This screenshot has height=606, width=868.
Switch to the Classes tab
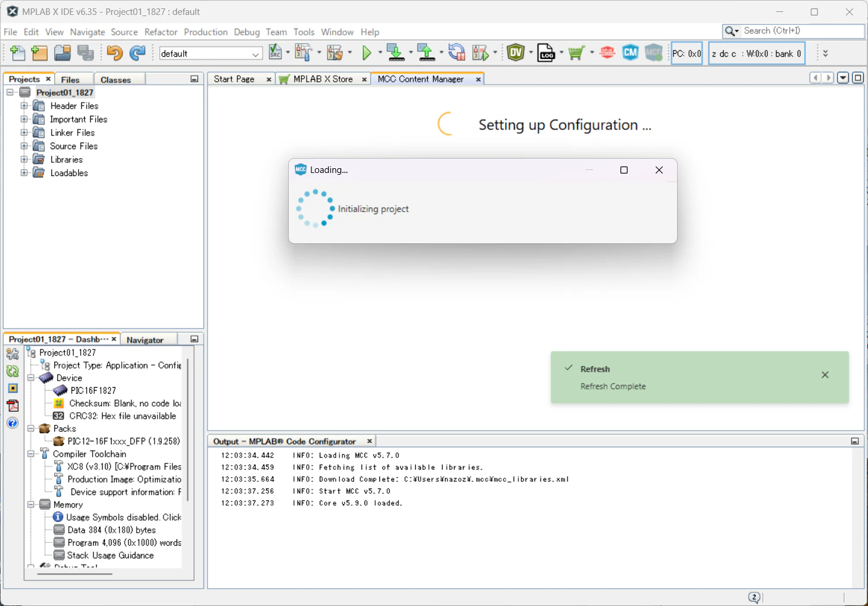click(x=116, y=79)
